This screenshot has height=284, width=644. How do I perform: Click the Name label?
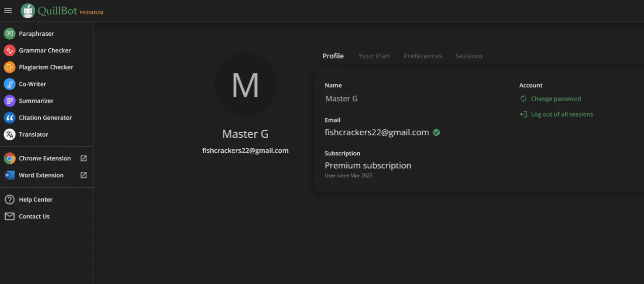333,85
